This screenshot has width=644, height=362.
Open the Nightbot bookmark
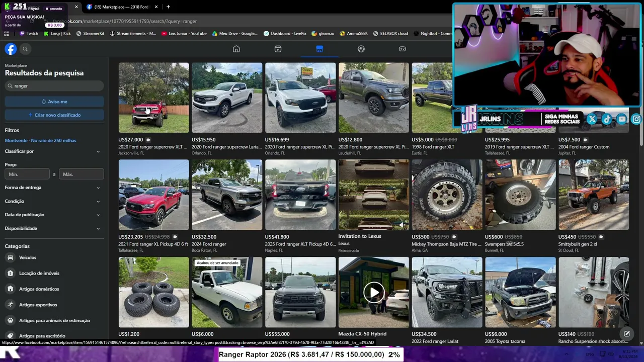click(433, 34)
